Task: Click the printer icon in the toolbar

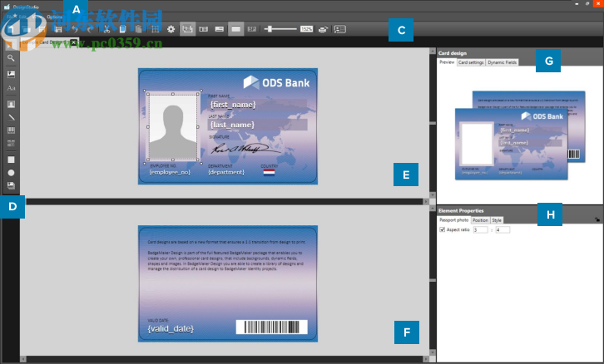Action: click(x=323, y=29)
